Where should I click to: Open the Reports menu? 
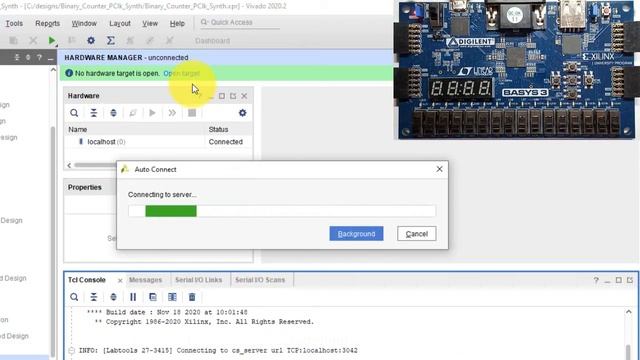pyautogui.click(x=47, y=23)
